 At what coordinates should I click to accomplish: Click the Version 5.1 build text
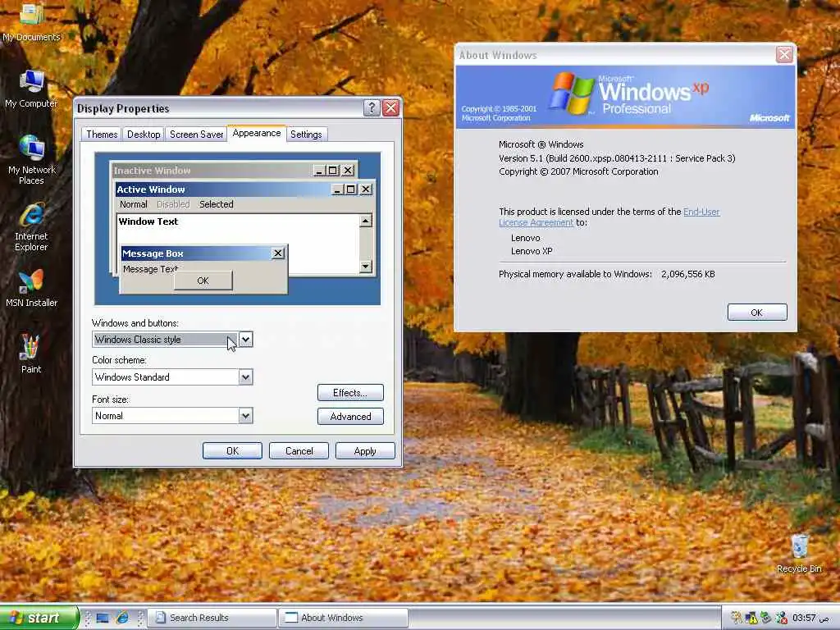(x=617, y=158)
